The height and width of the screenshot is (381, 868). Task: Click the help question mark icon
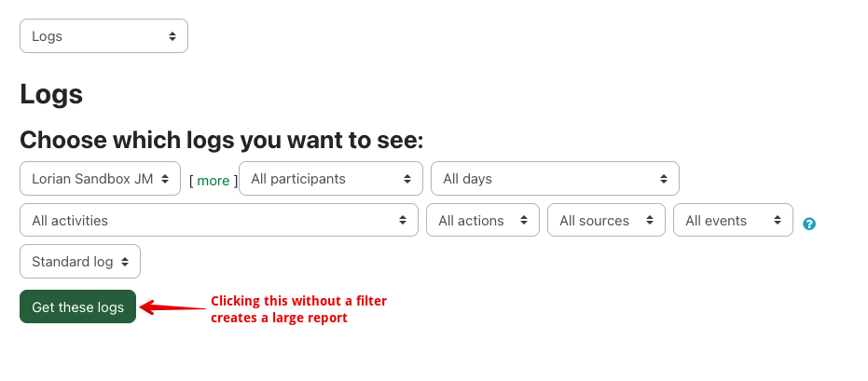coord(809,224)
